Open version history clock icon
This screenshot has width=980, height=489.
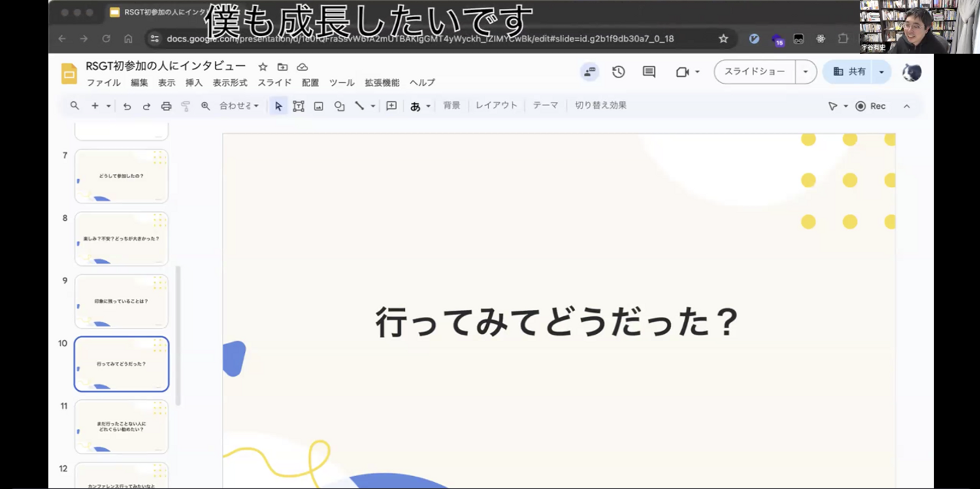tap(619, 71)
